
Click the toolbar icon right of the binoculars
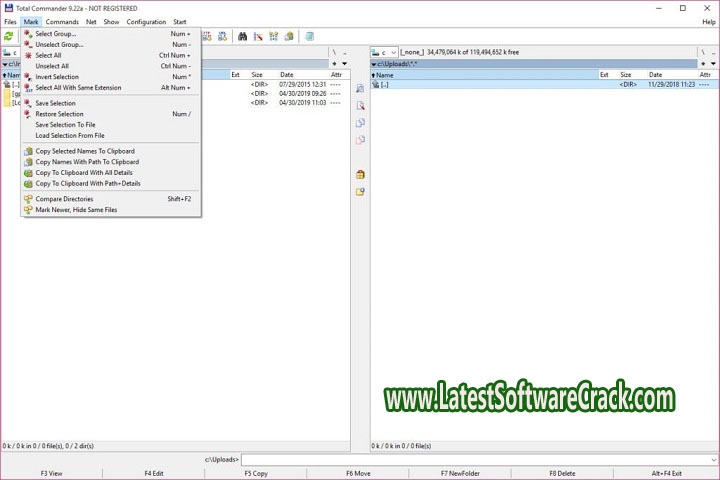(x=258, y=36)
